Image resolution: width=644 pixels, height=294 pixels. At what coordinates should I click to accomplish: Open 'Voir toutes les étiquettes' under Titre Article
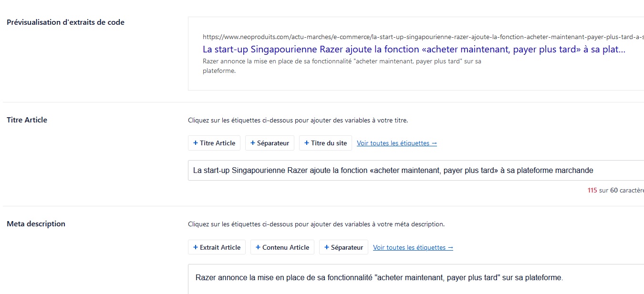click(x=397, y=143)
